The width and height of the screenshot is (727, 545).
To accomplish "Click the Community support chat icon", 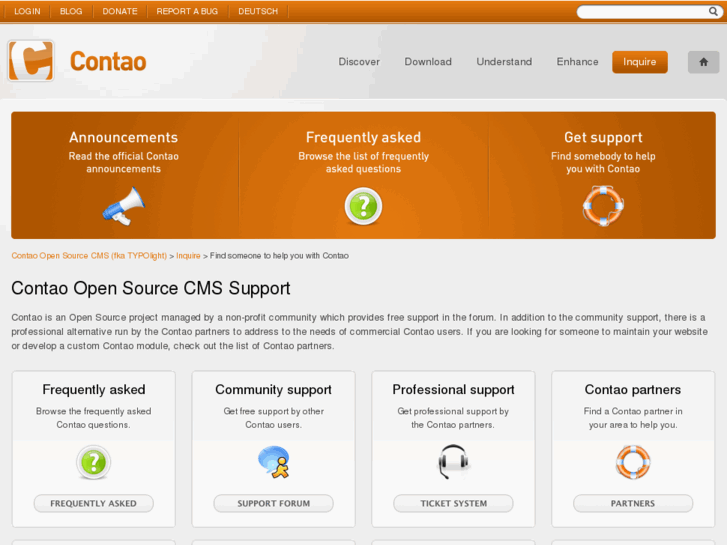I will coord(274,462).
